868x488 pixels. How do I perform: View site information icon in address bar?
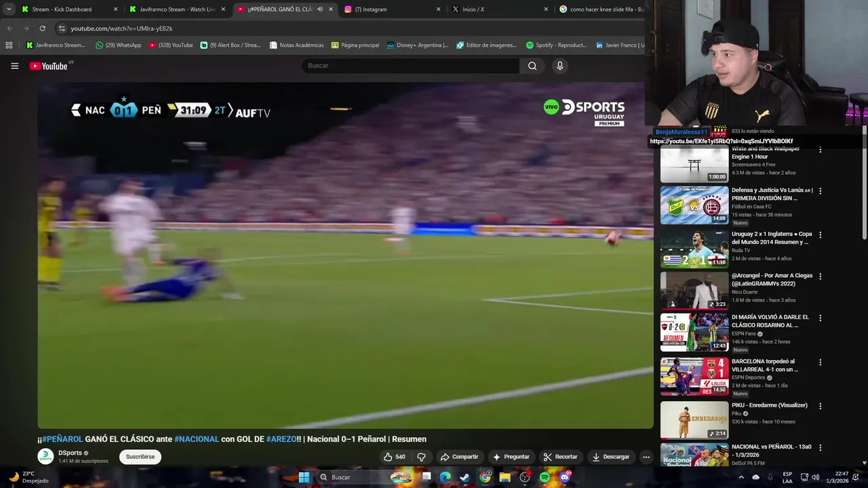[x=62, y=28]
